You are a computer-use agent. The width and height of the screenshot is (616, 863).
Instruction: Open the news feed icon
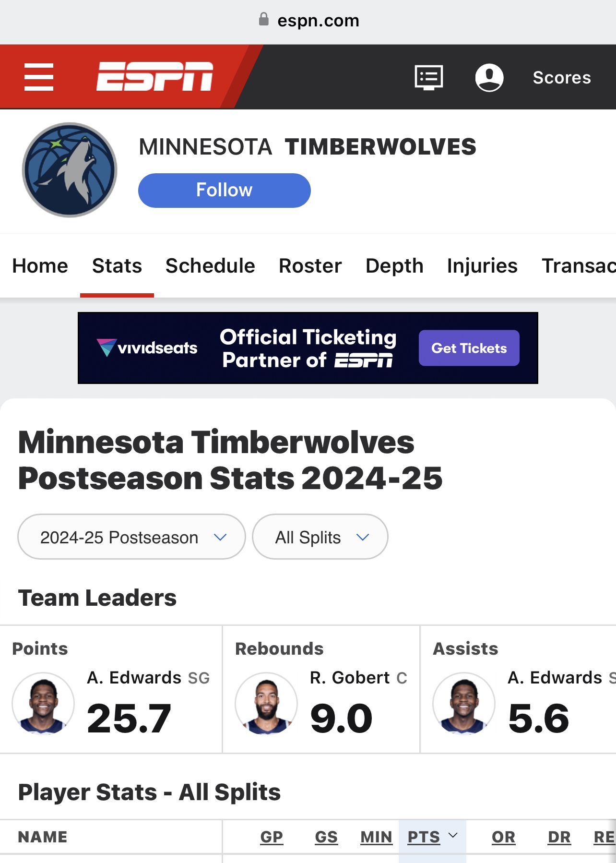[428, 77]
